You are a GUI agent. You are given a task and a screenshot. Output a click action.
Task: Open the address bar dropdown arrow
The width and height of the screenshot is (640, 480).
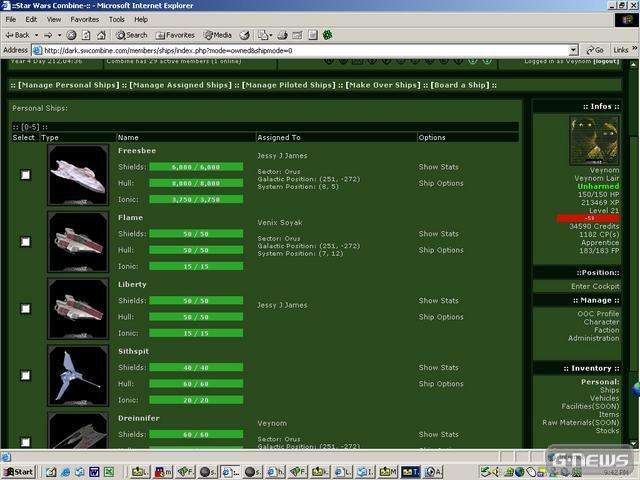[x=573, y=50]
